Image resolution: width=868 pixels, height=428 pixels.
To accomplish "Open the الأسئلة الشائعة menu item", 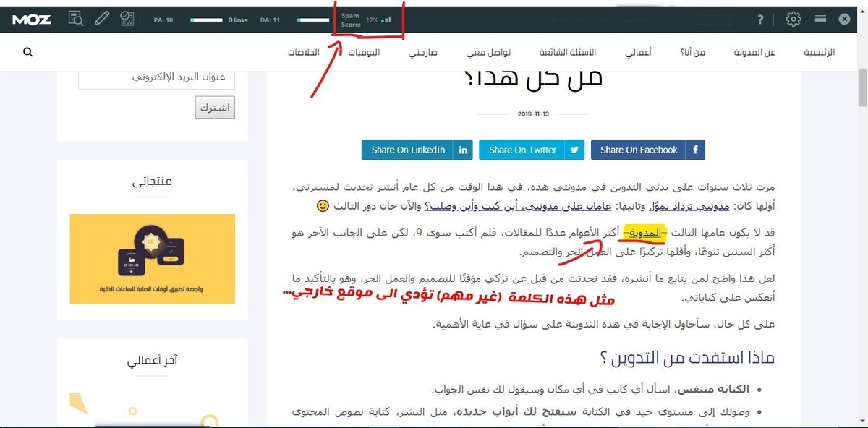I will pos(568,53).
